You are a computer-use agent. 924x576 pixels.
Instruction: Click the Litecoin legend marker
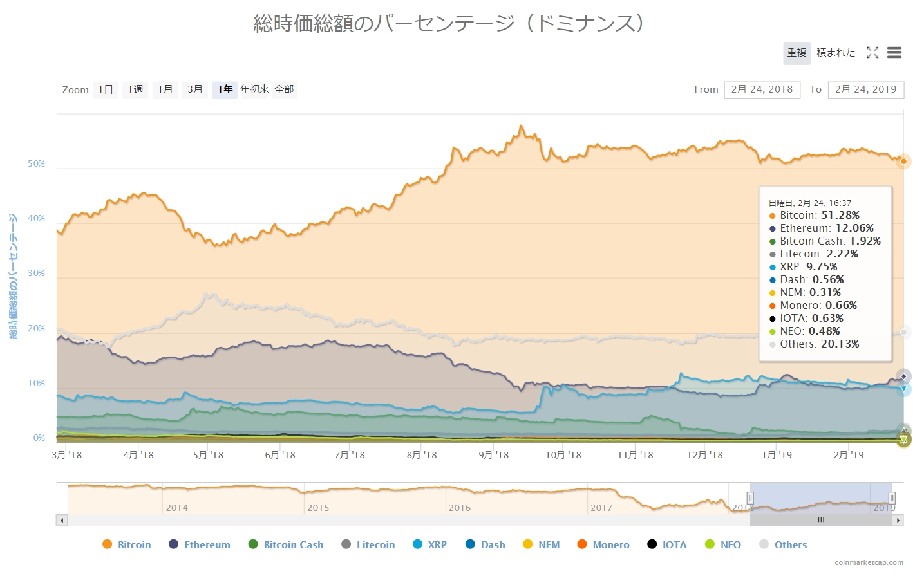click(346, 544)
